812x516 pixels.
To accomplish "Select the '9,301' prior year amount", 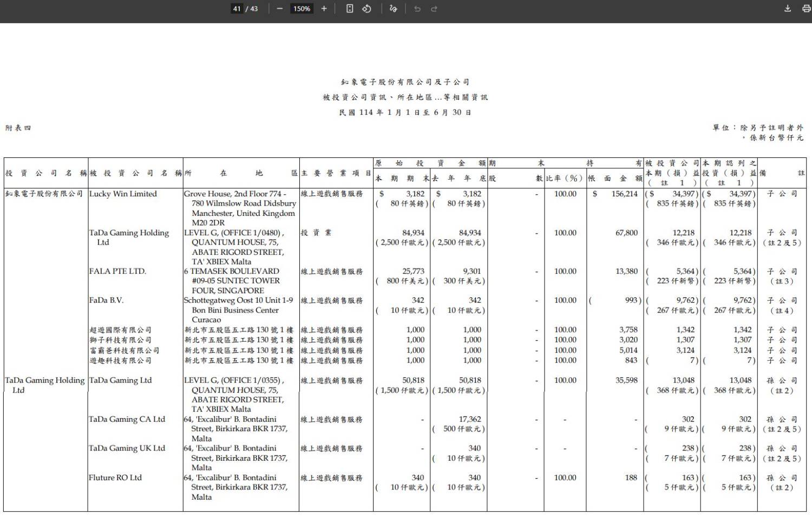I will [472, 272].
